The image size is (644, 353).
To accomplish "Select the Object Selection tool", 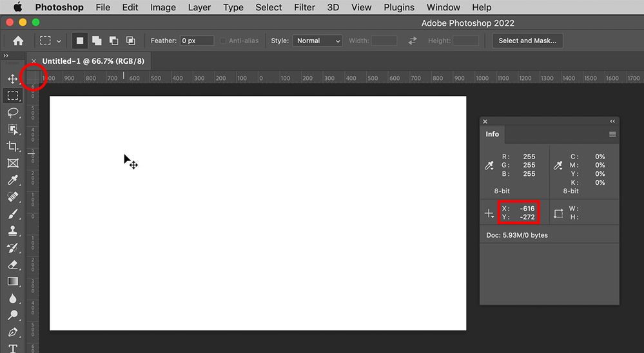I will click(13, 129).
